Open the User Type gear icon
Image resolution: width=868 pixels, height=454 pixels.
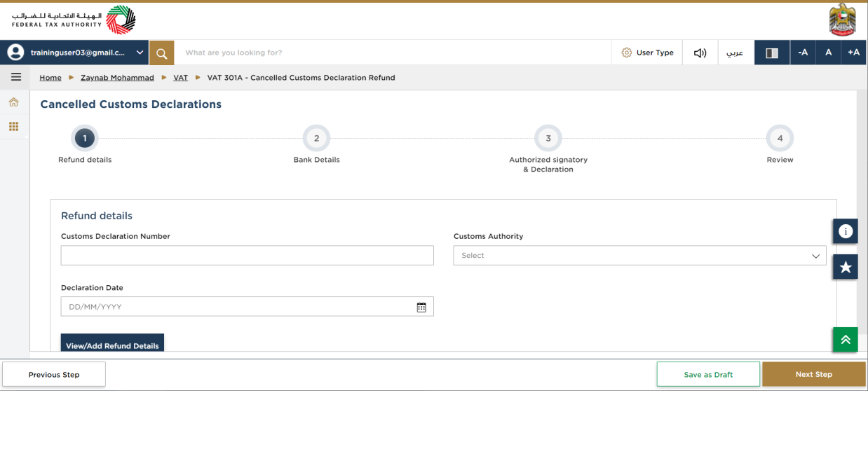coord(627,53)
